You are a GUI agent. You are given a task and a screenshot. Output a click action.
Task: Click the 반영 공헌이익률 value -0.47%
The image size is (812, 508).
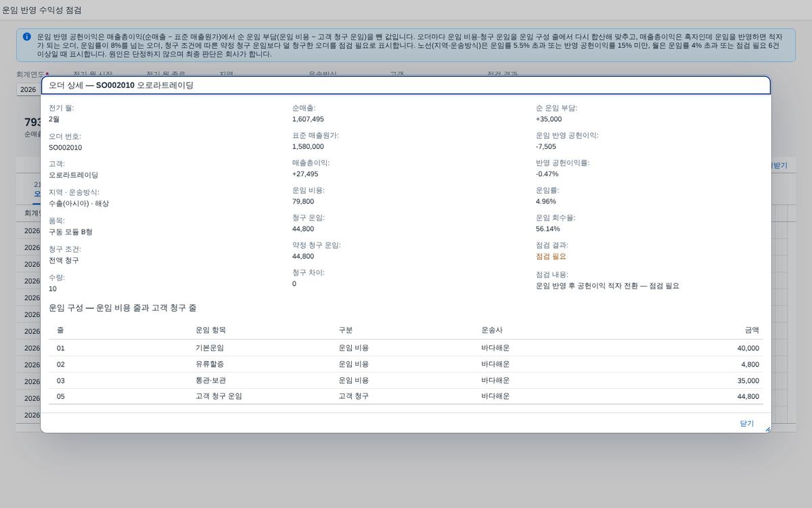(547, 174)
